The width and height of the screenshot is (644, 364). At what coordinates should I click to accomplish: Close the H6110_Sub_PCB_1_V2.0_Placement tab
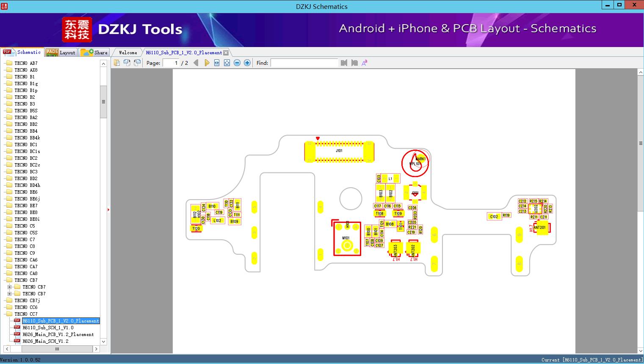click(226, 53)
